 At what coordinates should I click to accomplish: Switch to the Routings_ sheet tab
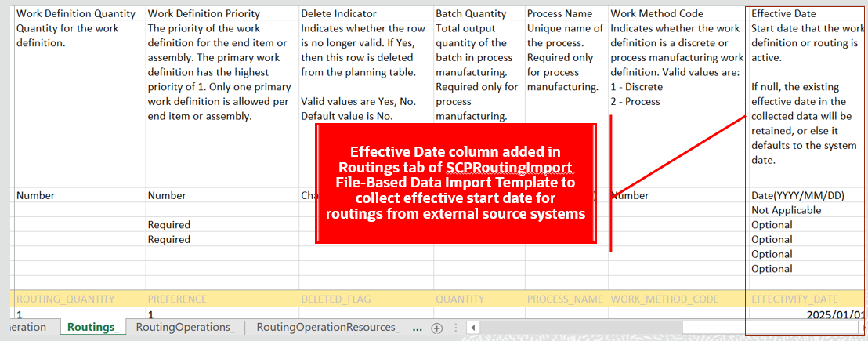[93, 327]
